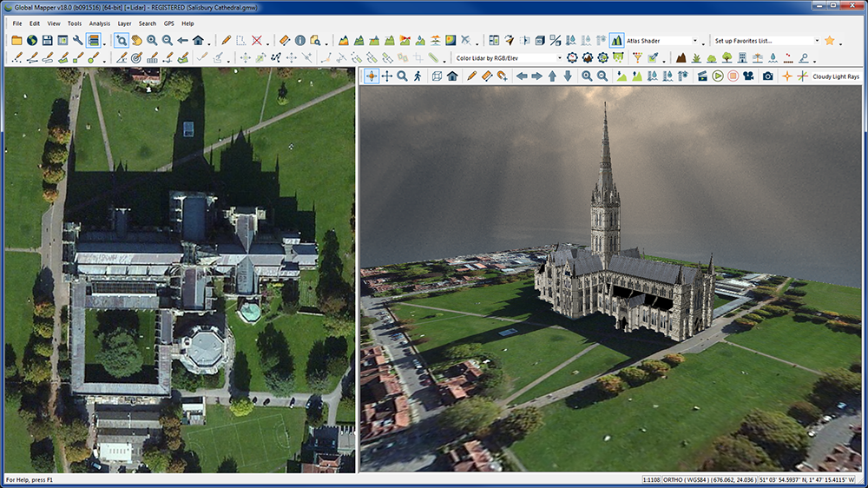The image size is (868, 488).
Task: Select the Zoom tool with rectangle magnifier
Action: pos(122,41)
